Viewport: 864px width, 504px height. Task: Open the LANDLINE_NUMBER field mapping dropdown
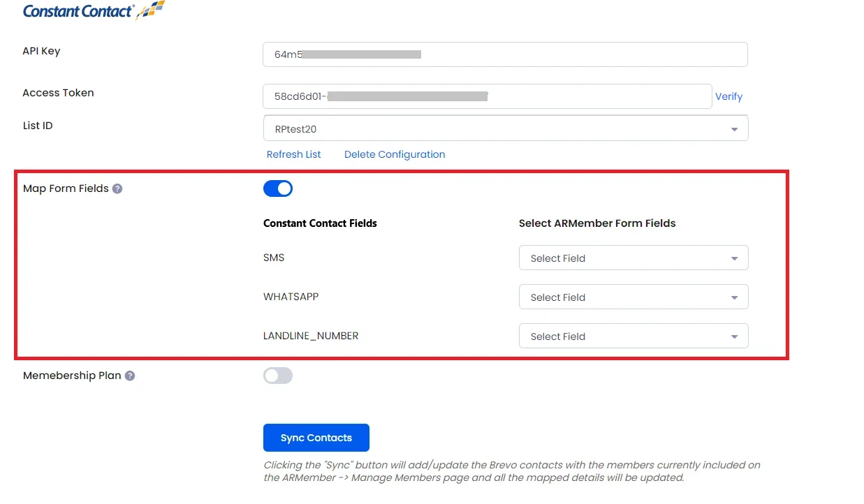coord(634,336)
